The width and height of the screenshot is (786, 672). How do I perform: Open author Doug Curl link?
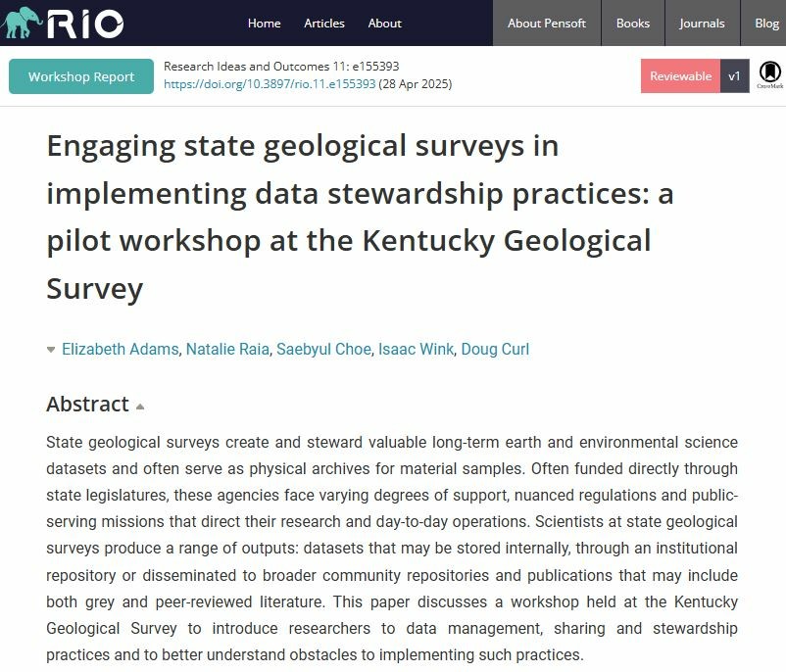tap(495, 349)
